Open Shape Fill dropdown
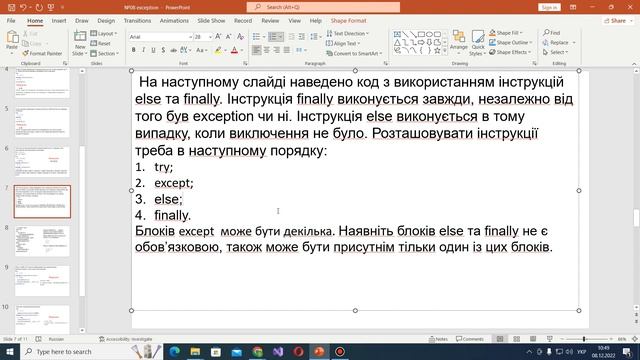This screenshot has width=640, height=360. click(x=506, y=33)
